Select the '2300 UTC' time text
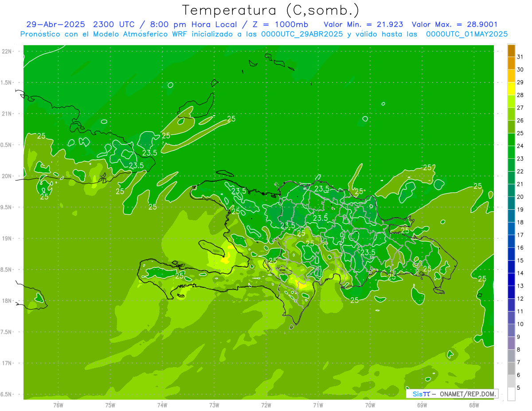Image resolution: width=532 pixels, height=411 pixels. (x=114, y=24)
